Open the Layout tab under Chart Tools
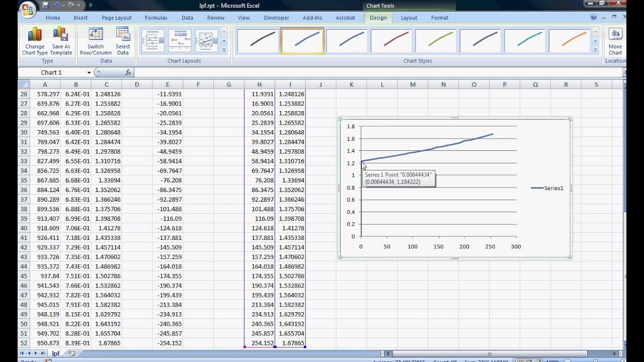Viewport: 644px width, 362px height. pyautogui.click(x=409, y=18)
